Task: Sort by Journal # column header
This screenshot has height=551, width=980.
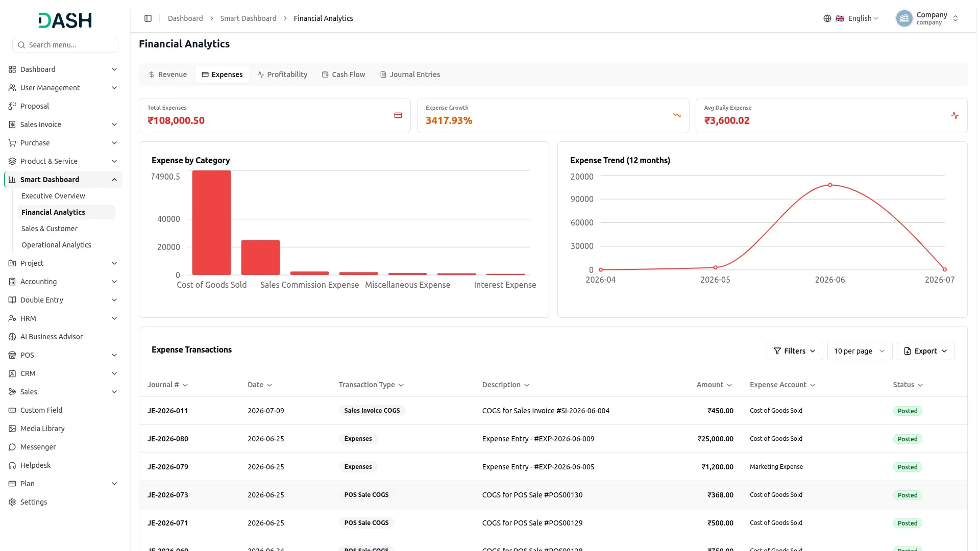Action: (167, 385)
